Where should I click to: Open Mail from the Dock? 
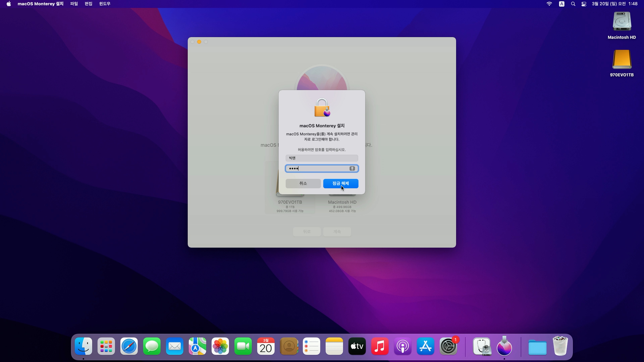click(x=174, y=346)
